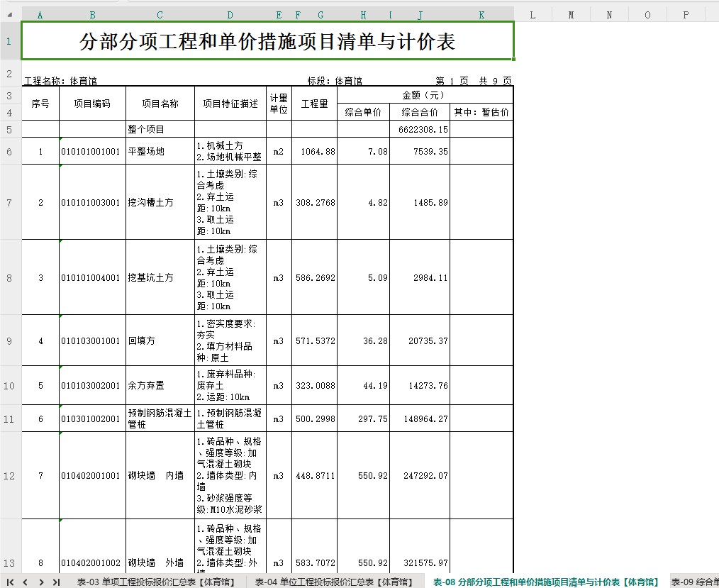Click total amount cell 6622308.15

click(420, 129)
